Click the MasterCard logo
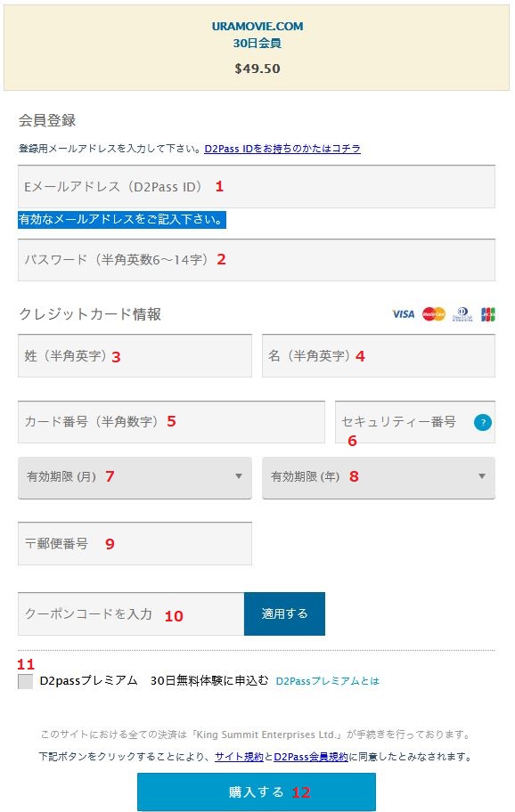The width and height of the screenshot is (515, 812). pyautogui.click(x=433, y=313)
